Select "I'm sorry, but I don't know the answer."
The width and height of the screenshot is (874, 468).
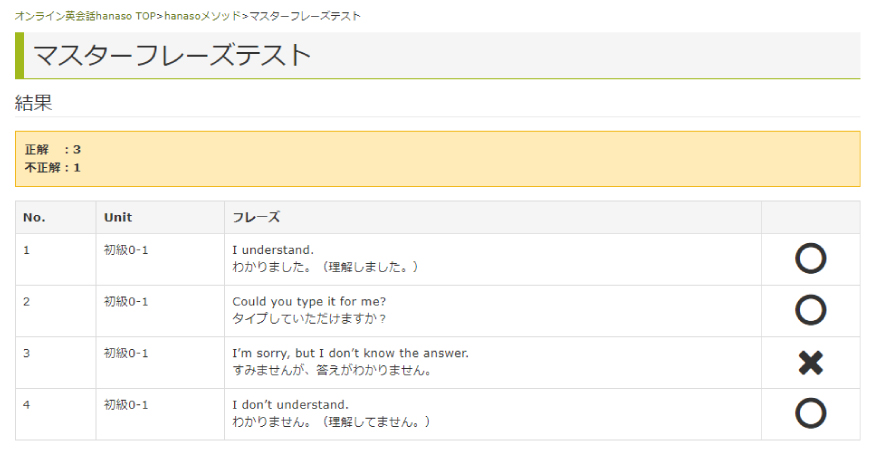click(351, 353)
